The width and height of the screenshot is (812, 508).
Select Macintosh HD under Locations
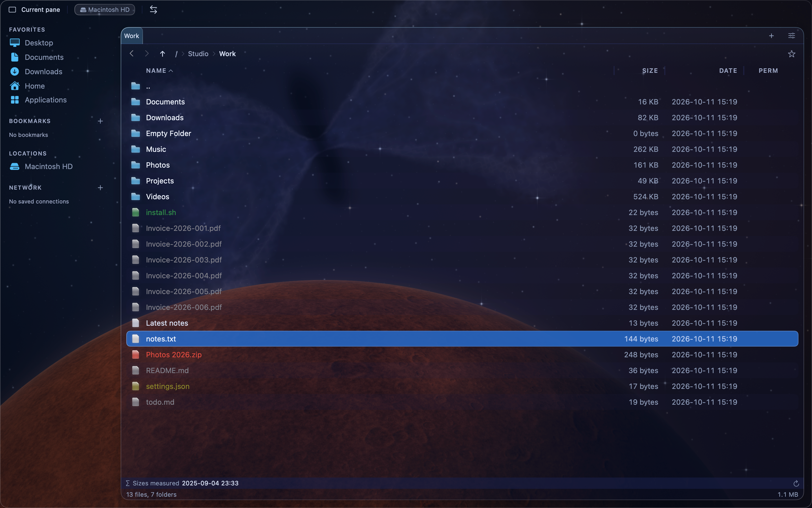tap(49, 166)
